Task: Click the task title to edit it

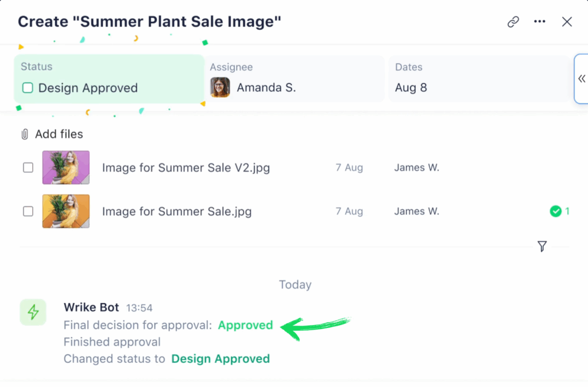Action: pyautogui.click(x=149, y=22)
